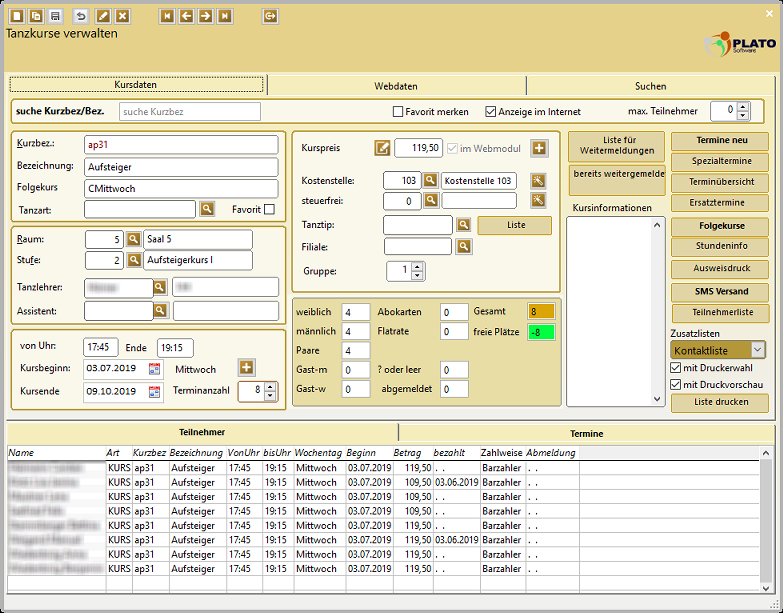This screenshot has height=613, width=783.
Task: Save the course record icon
Action: point(55,16)
